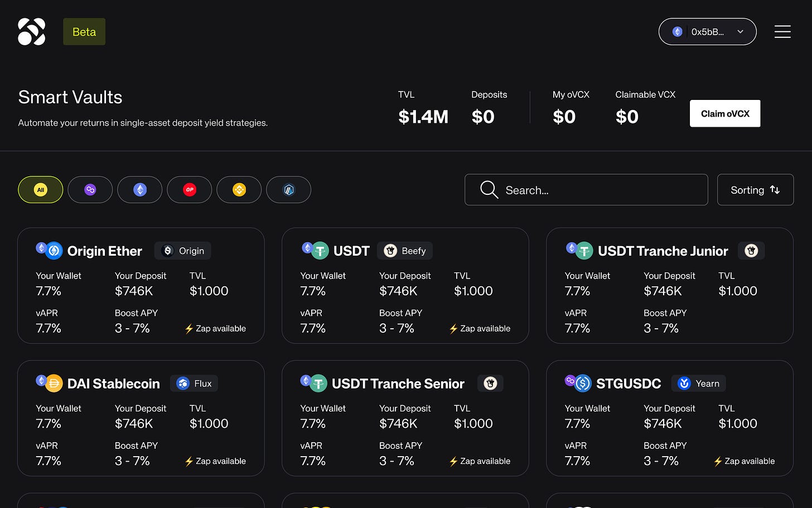Click the white app logo in header
The height and width of the screenshot is (508, 812).
coord(31,32)
